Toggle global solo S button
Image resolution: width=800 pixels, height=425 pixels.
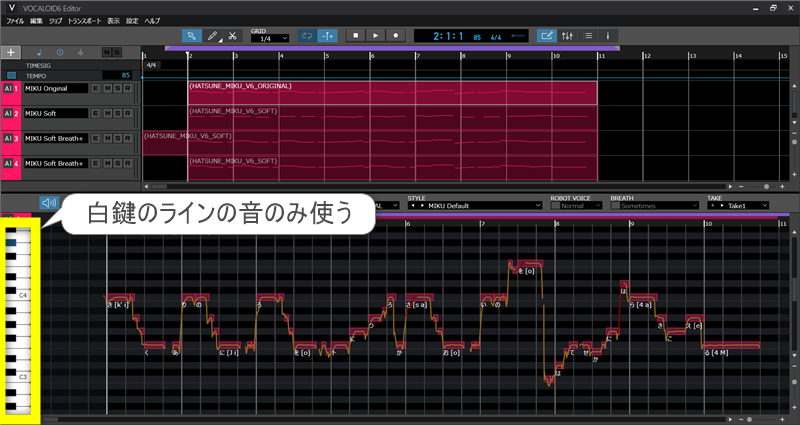click(x=117, y=53)
